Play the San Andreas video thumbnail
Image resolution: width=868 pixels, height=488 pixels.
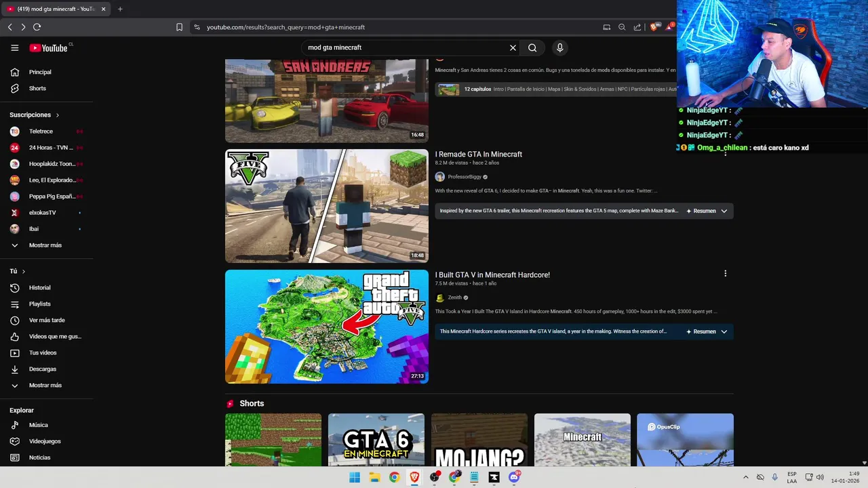pyautogui.click(x=327, y=100)
